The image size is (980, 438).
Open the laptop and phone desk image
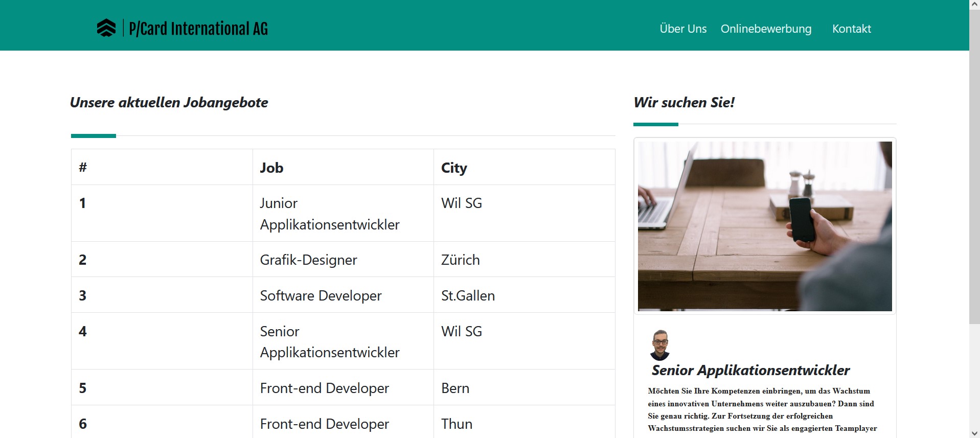[764, 226]
